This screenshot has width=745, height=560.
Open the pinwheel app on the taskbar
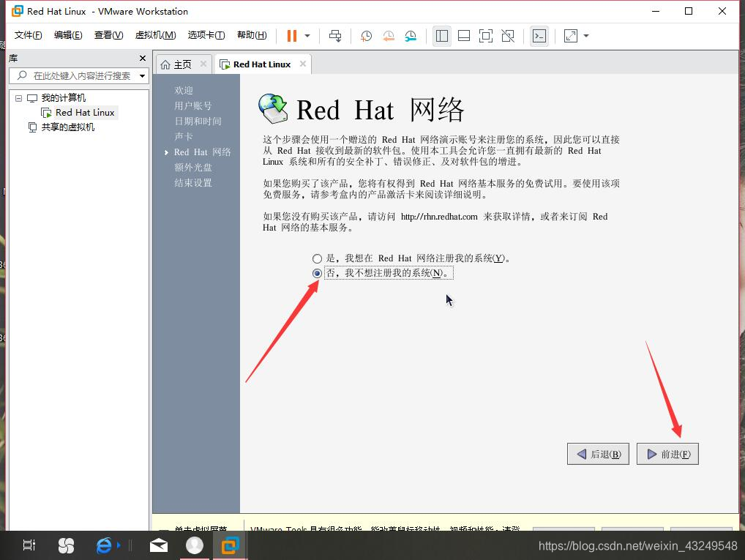[66, 545]
